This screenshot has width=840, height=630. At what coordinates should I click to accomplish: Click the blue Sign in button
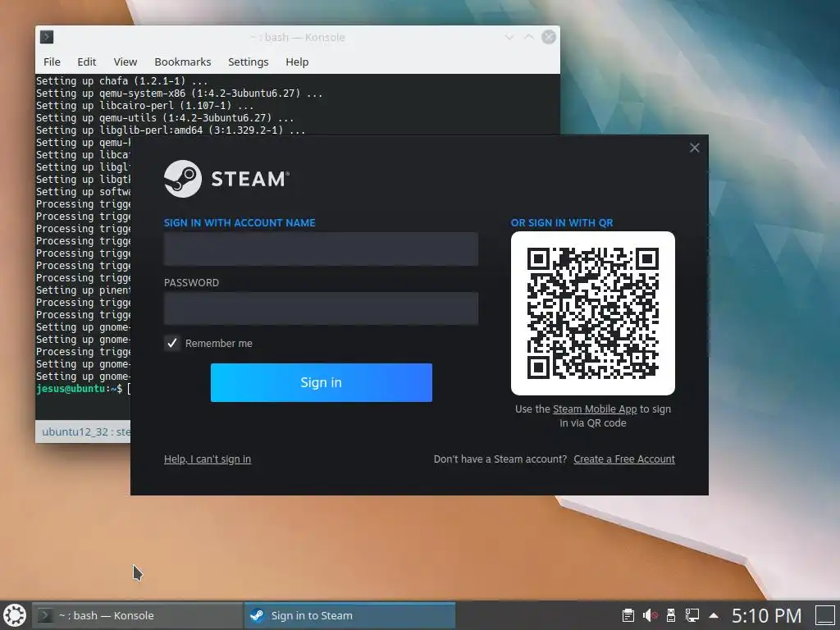click(x=321, y=382)
